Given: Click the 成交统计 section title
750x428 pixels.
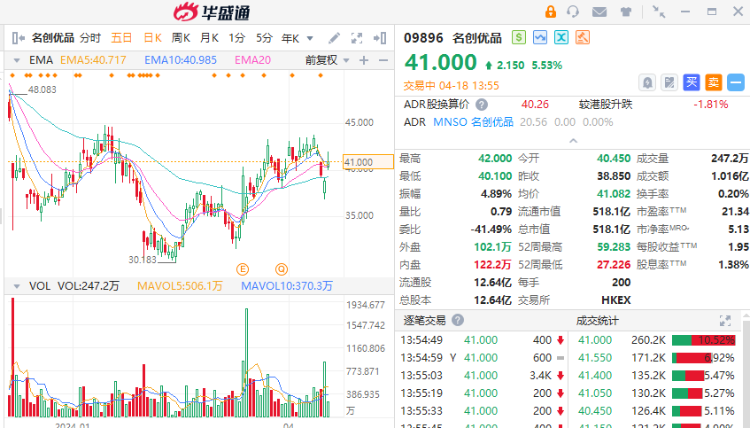Looking at the screenshot, I should 597,320.
